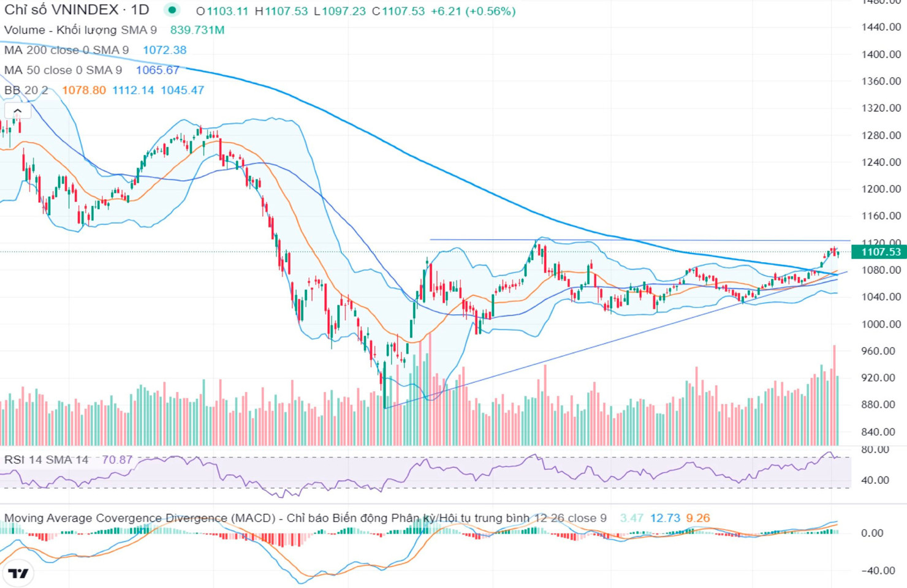Click the MACD line value 12.73
Viewport: 907px width, 588px height.
pyautogui.click(x=665, y=518)
